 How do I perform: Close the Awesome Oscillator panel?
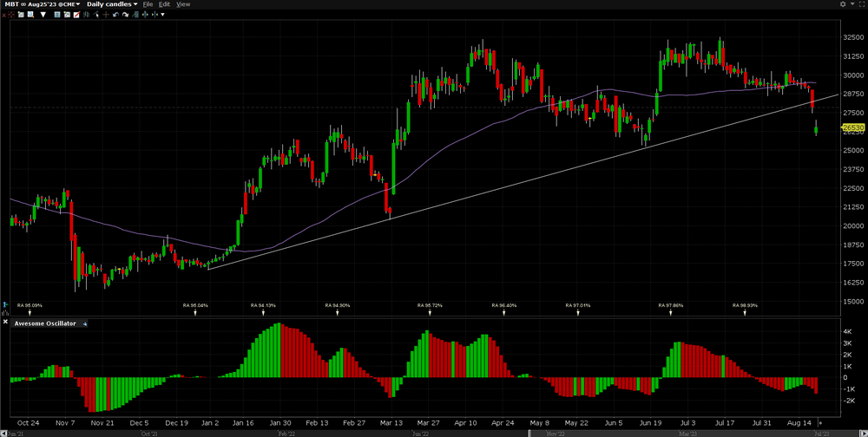[x=5, y=323]
